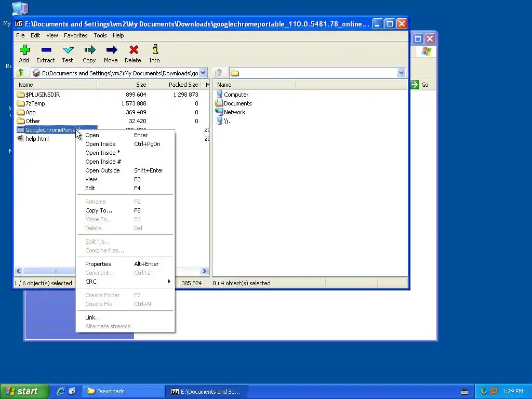Screen dimensions: 532x399
Task: Choose Open Inside in context menu
Action: tap(126, 144)
